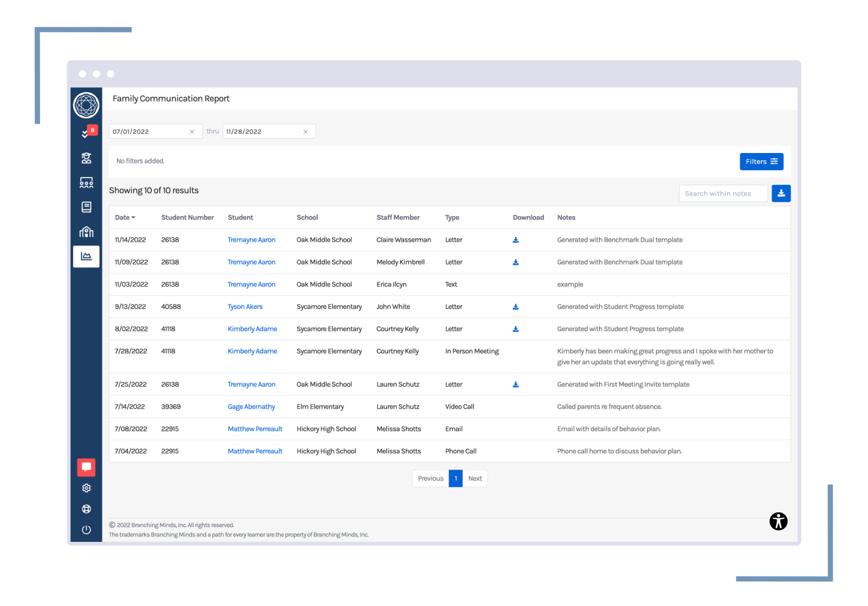
Task: Open the settings gear icon in sidebar
Action: pos(86,488)
